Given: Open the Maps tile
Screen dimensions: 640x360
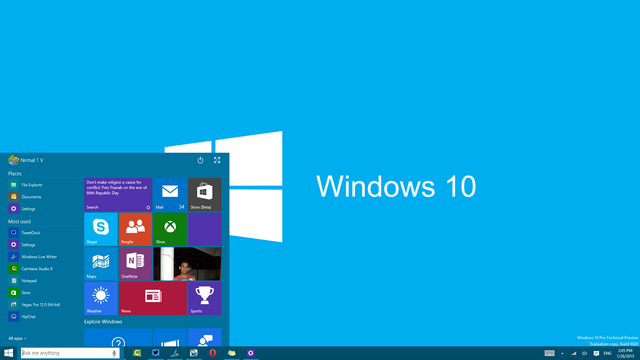Looking at the screenshot, I should click(x=101, y=264).
